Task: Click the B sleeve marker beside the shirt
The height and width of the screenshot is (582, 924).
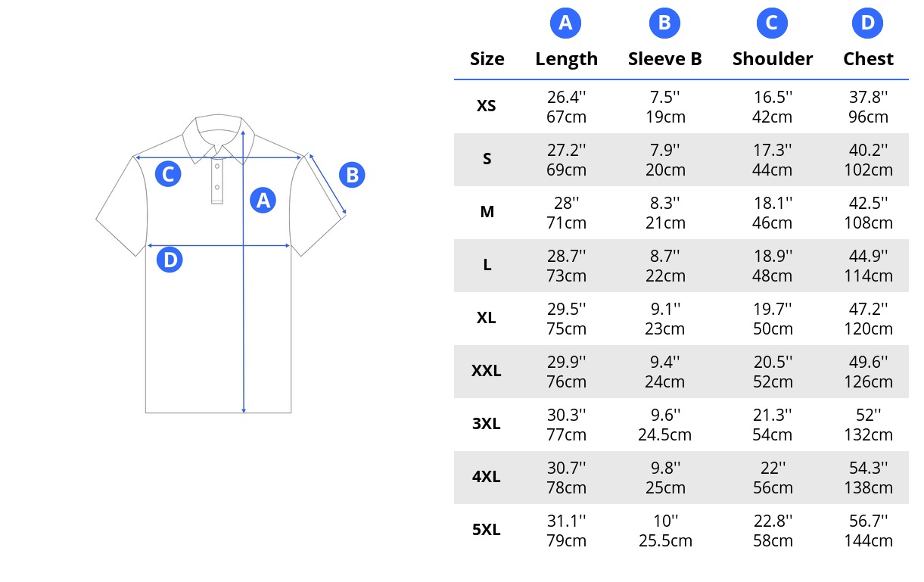Action: (352, 176)
